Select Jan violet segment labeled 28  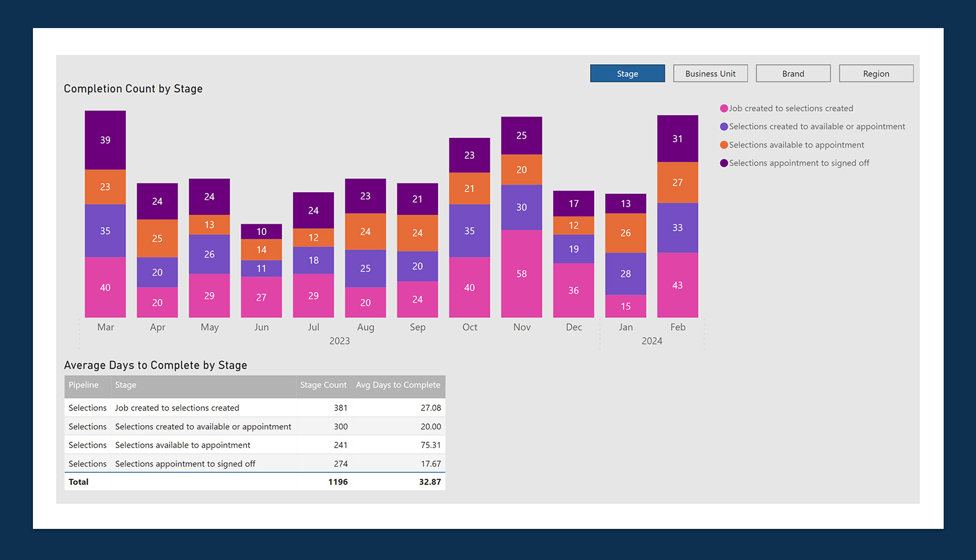pos(625,273)
